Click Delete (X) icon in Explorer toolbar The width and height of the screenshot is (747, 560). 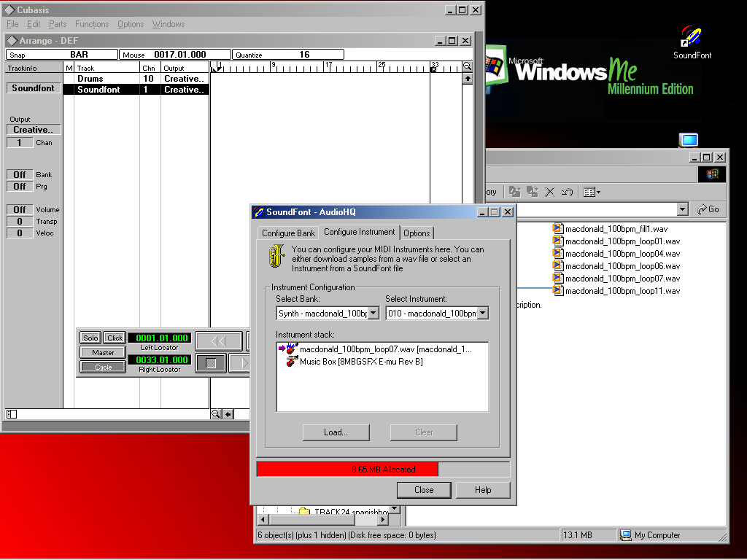pos(550,192)
